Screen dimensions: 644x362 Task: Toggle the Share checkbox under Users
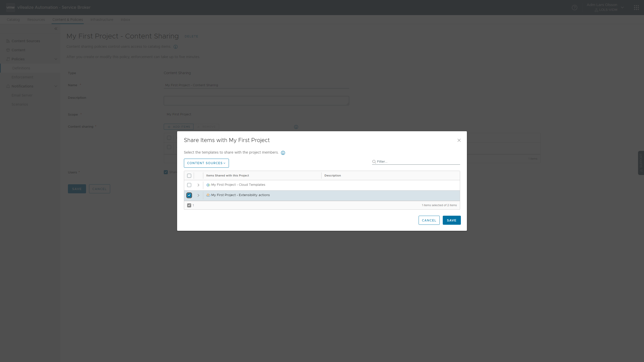[166, 172]
